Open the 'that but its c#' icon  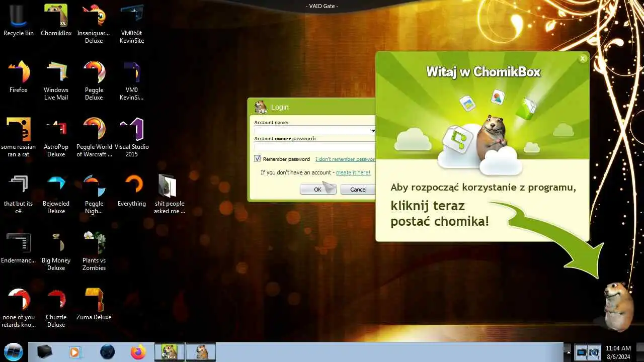[x=19, y=195]
